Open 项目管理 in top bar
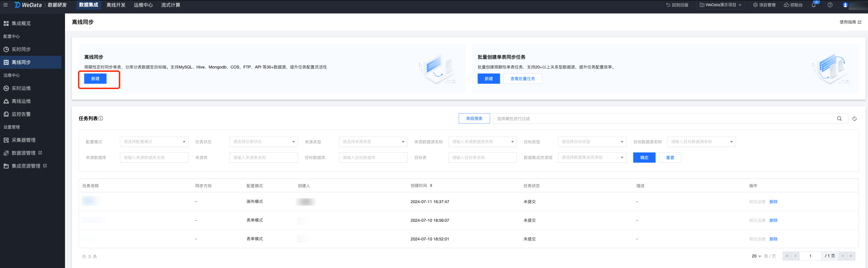The height and width of the screenshot is (268, 868). [x=764, y=5]
